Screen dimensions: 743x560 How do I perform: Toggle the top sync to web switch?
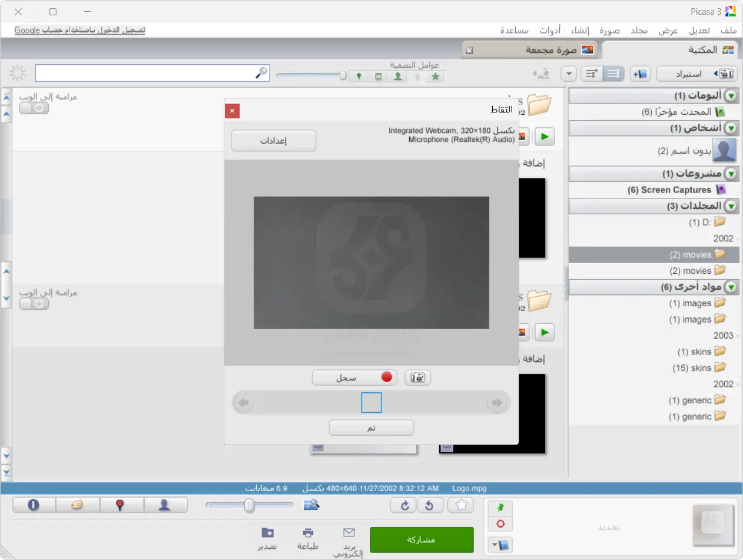(x=34, y=108)
